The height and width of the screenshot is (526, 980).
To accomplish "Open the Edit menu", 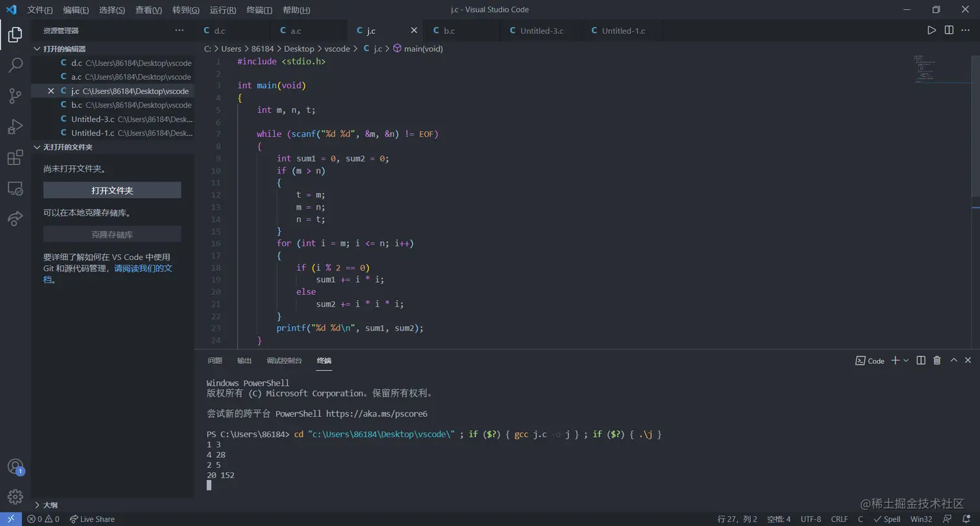I will (76, 10).
